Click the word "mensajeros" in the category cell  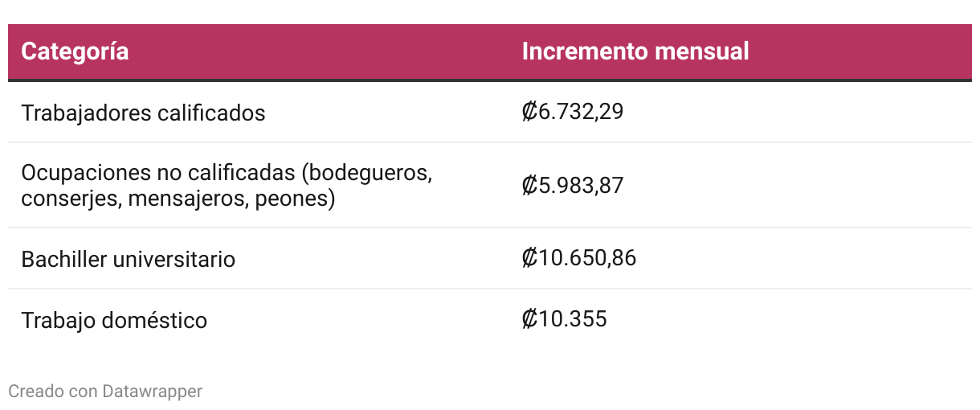[186, 198]
